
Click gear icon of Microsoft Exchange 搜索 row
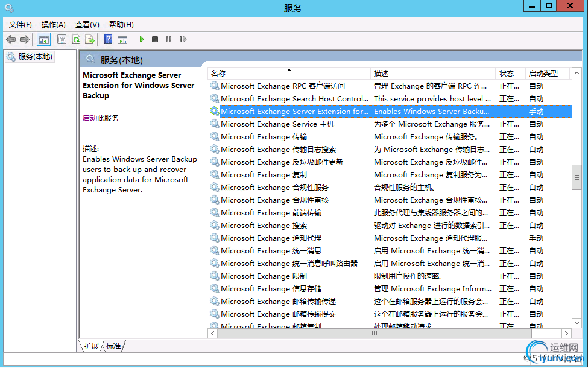[215, 225]
